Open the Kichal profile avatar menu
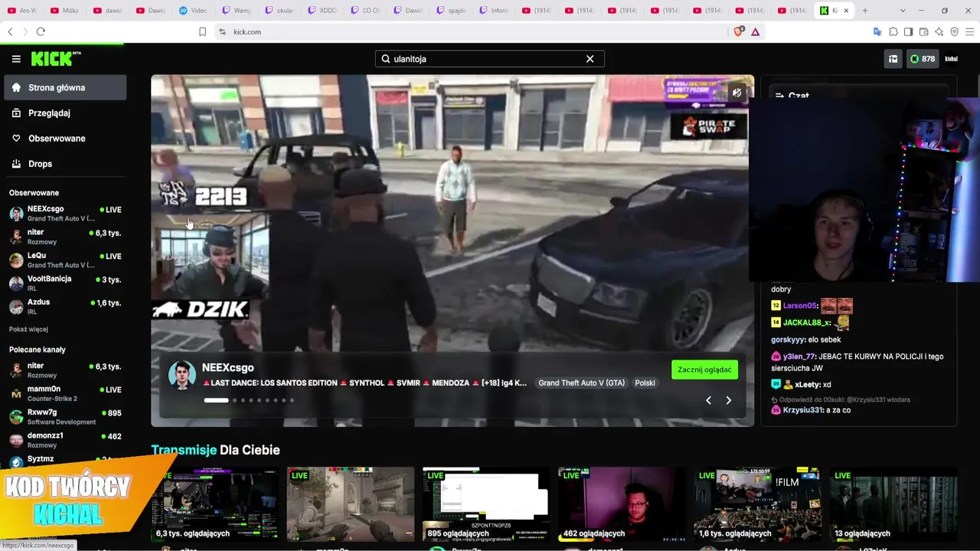Image resolution: width=980 pixels, height=551 pixels. 952,59
